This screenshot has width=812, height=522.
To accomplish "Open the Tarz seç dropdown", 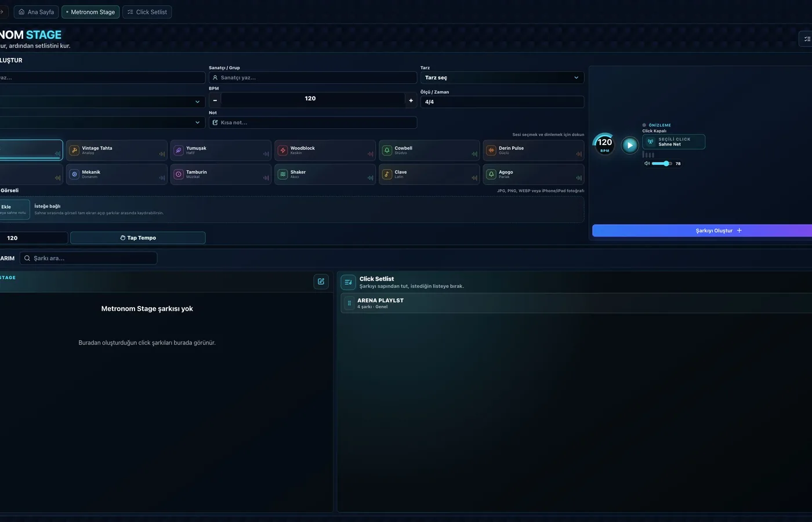I will coord(502,78).
